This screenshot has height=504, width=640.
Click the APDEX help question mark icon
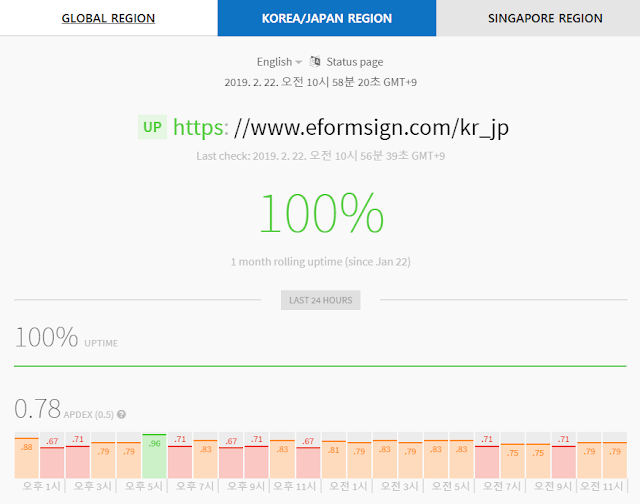(121, 415)
